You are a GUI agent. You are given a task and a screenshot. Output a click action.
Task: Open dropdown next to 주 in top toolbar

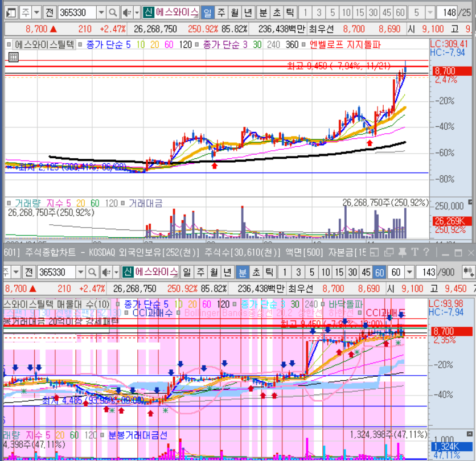(x=37, y=13)
